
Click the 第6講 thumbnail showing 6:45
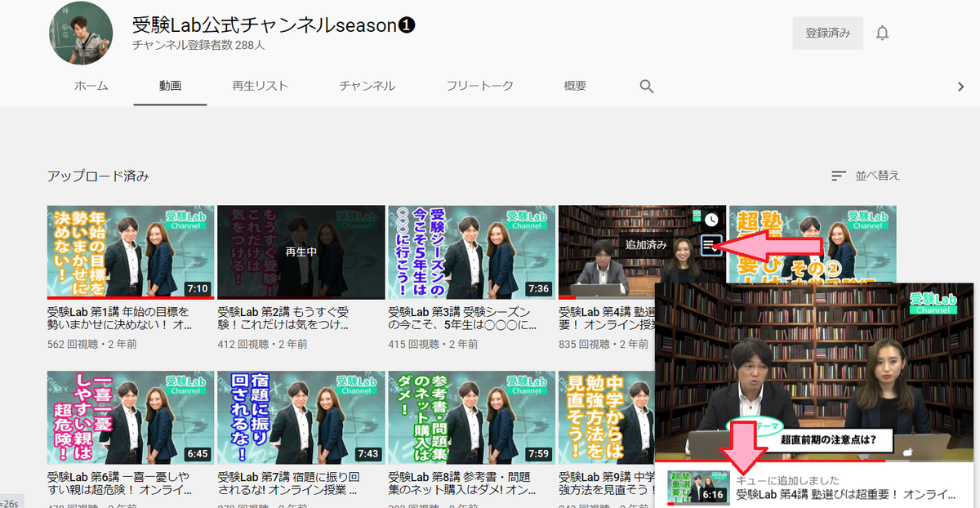pyautogui.click(x=131, y=418)
